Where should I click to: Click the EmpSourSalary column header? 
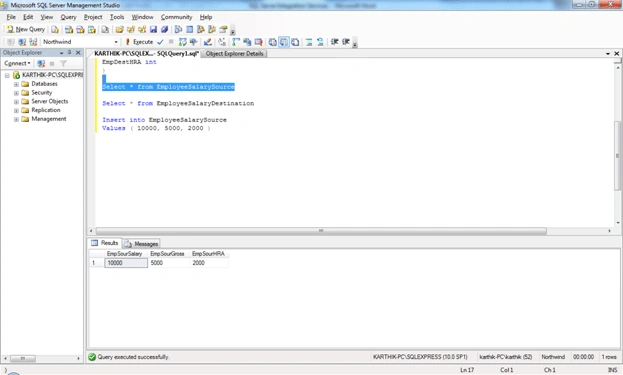coord(126,254)
